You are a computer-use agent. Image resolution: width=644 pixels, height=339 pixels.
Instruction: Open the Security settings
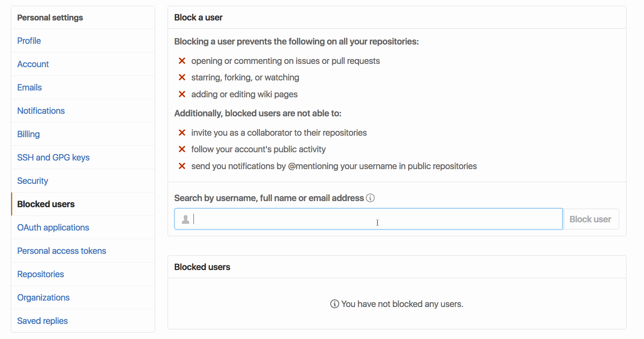[x=32, y=181]
